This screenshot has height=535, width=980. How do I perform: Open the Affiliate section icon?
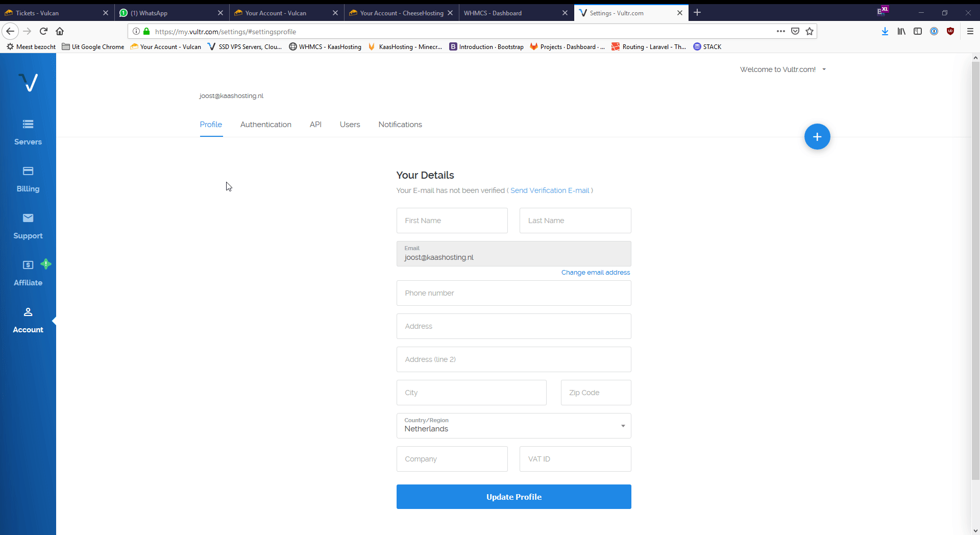click(x=28, y=265)
